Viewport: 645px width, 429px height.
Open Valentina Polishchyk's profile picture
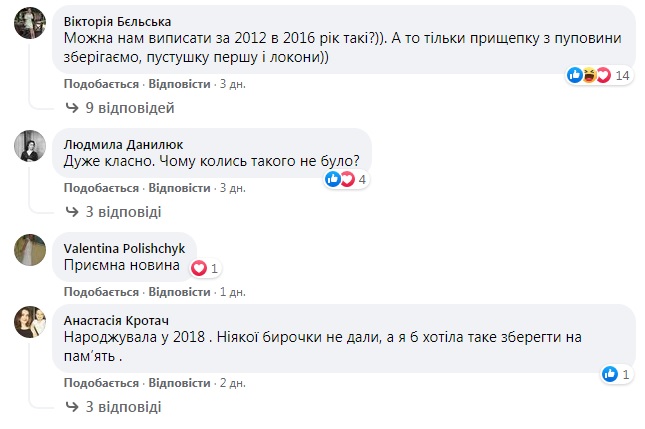29,249
